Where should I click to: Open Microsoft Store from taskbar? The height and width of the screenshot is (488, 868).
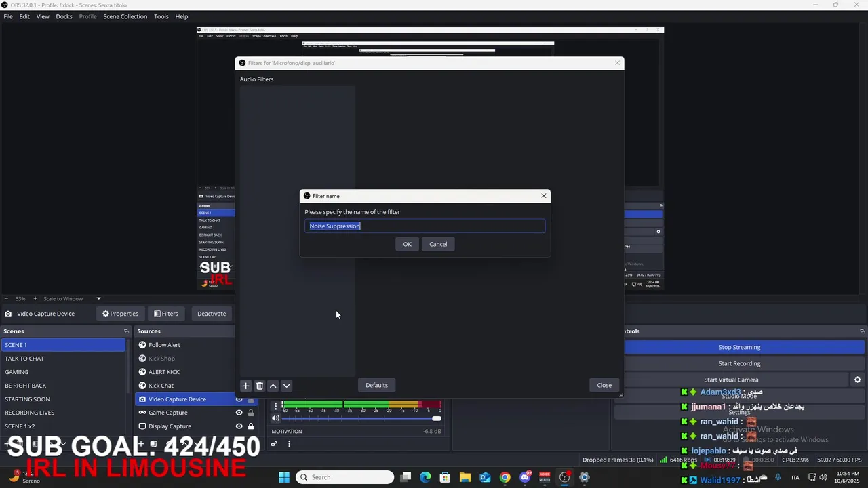[445, 477]
